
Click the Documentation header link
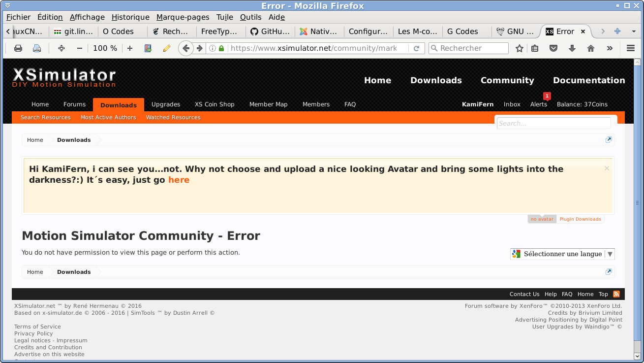click(589, 80)
